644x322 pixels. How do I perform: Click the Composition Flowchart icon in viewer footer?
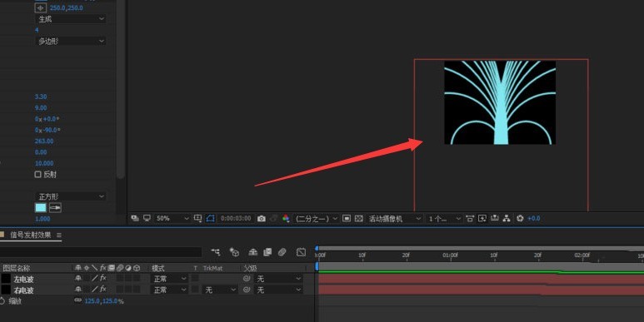click(x=507, y=219)
